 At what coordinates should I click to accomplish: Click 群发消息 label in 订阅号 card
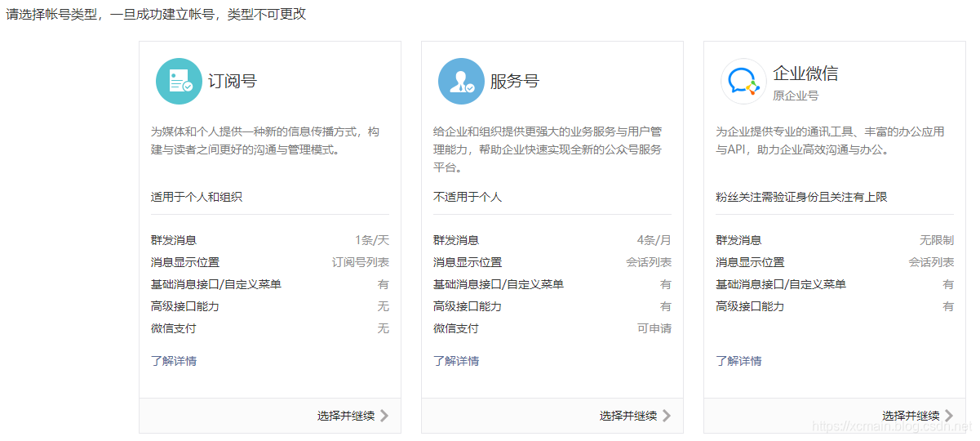click(x=174, y=240)
